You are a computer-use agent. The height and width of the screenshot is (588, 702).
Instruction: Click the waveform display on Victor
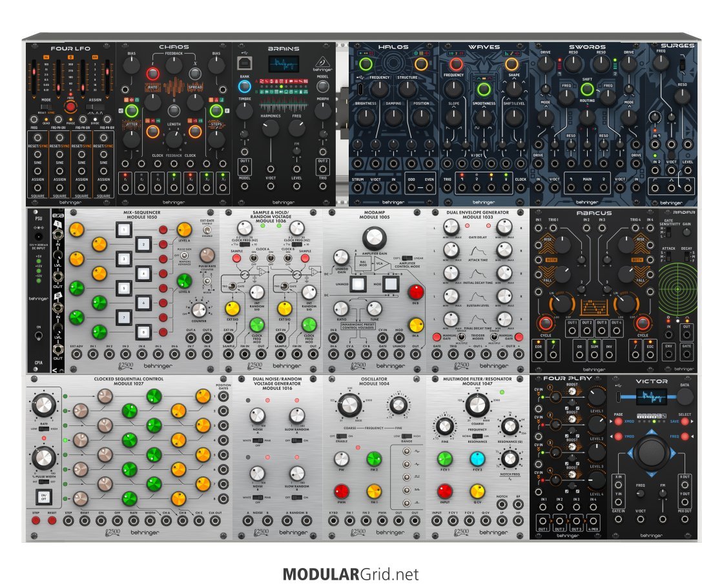(x=652, y=397)
